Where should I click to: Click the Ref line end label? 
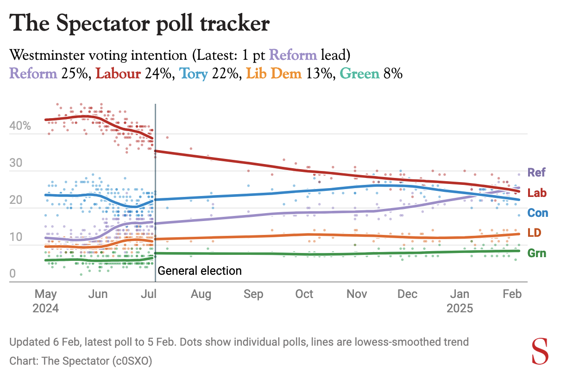pos(537,173)
